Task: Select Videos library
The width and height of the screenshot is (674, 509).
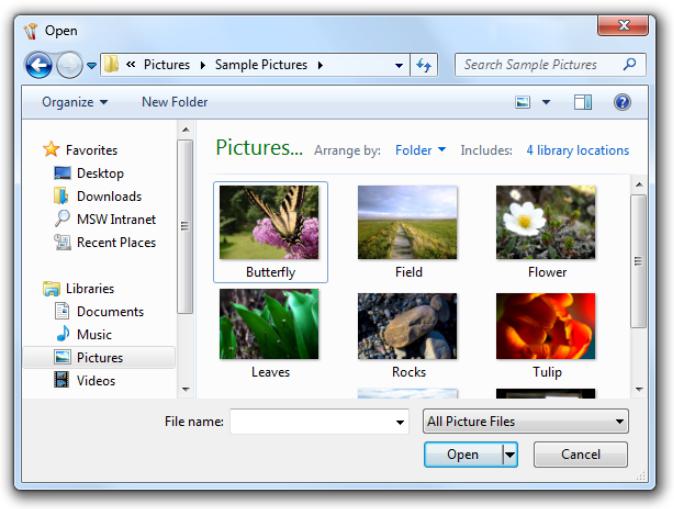Action: click(96, 380)
